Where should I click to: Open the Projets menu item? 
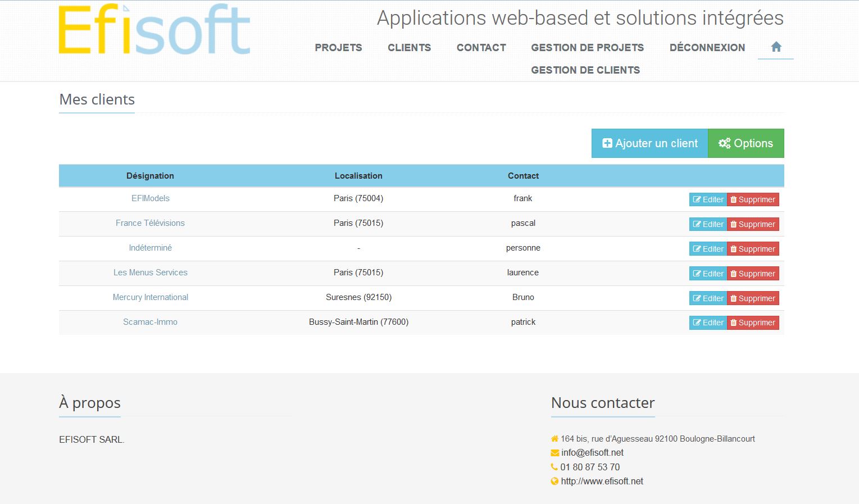coord(338,48)
